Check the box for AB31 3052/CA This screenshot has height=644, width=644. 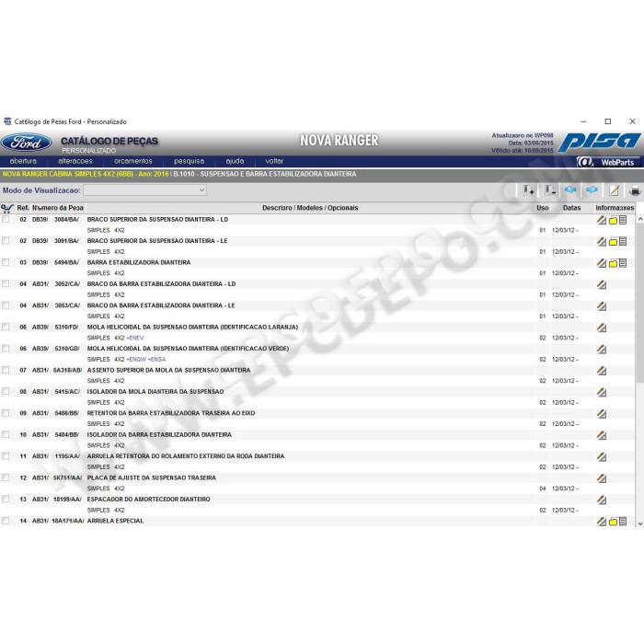pyautogui.click(x=6, y=283)
